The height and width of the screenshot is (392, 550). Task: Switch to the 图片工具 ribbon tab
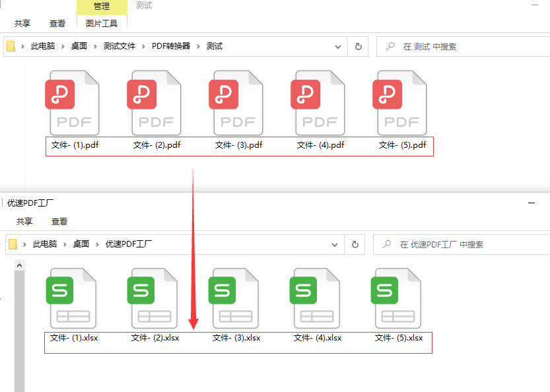[x=101, y=22]
